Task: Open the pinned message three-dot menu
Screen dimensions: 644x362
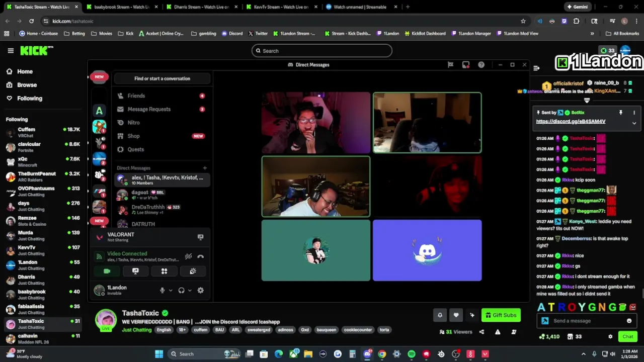Action: (634, 113)
